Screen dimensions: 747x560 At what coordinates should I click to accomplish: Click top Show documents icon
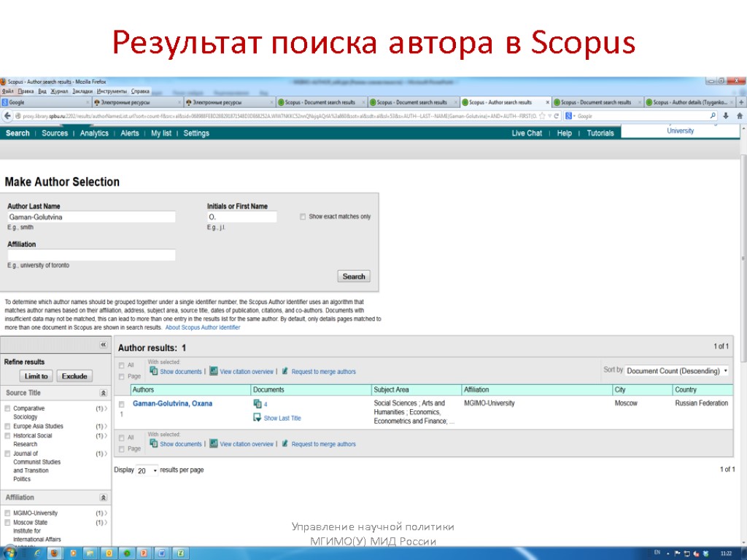point(153,371)
